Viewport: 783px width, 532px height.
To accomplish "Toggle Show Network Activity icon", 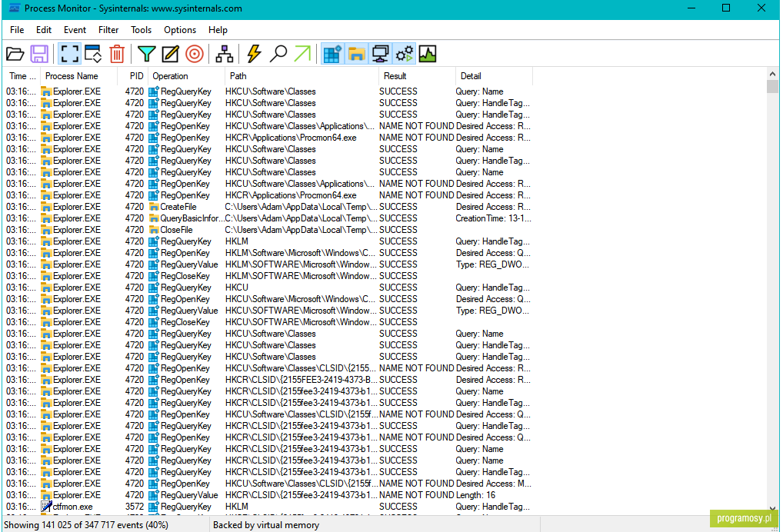I will click(x=380, y=54).
